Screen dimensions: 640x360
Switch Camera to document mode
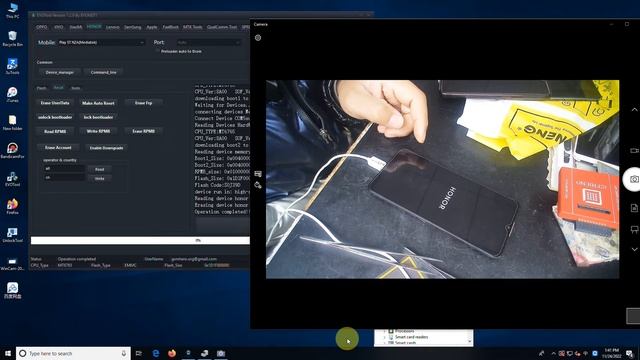point(634,208)
